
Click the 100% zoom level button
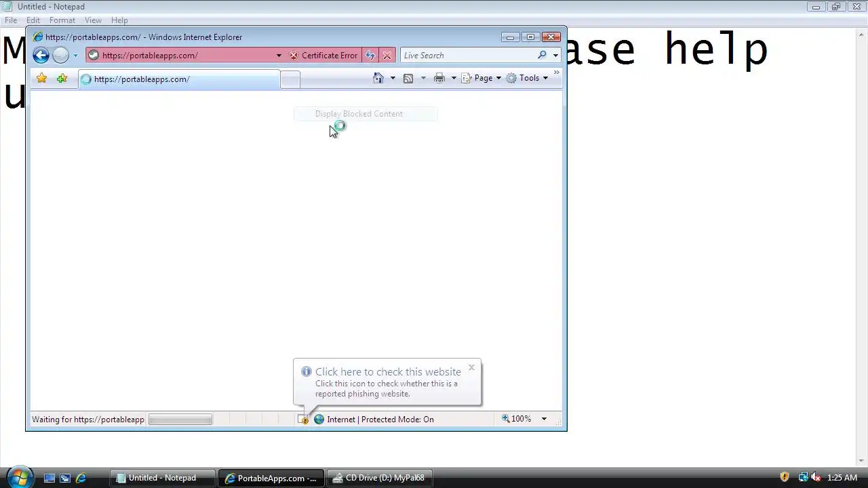(x=517, y=419)
